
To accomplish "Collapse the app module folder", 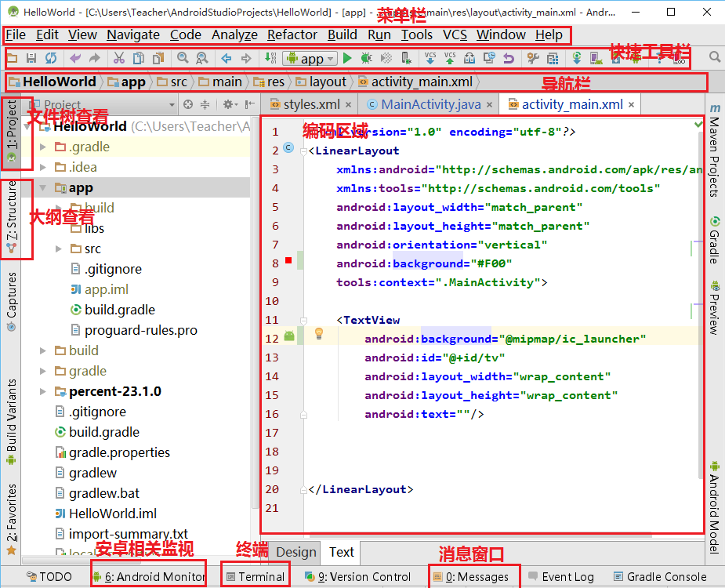I will (43, 188).
